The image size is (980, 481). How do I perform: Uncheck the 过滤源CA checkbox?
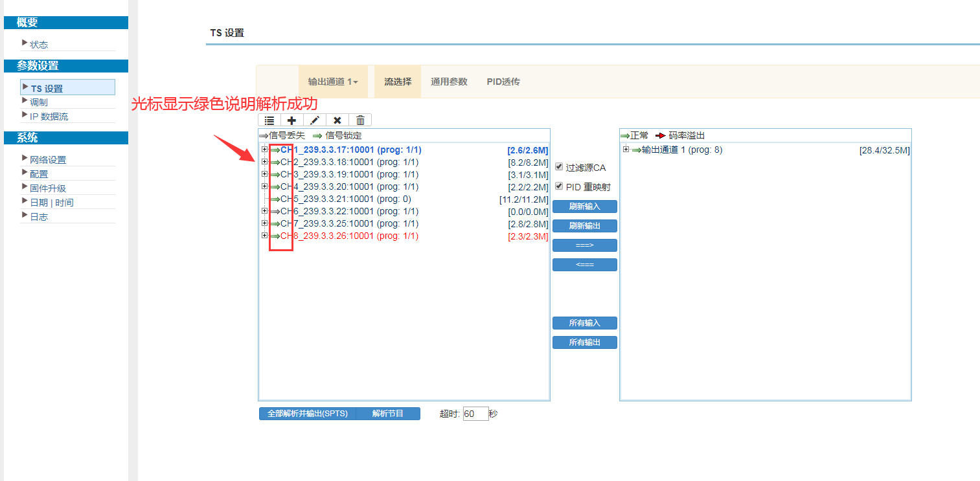tap(560, 167)
